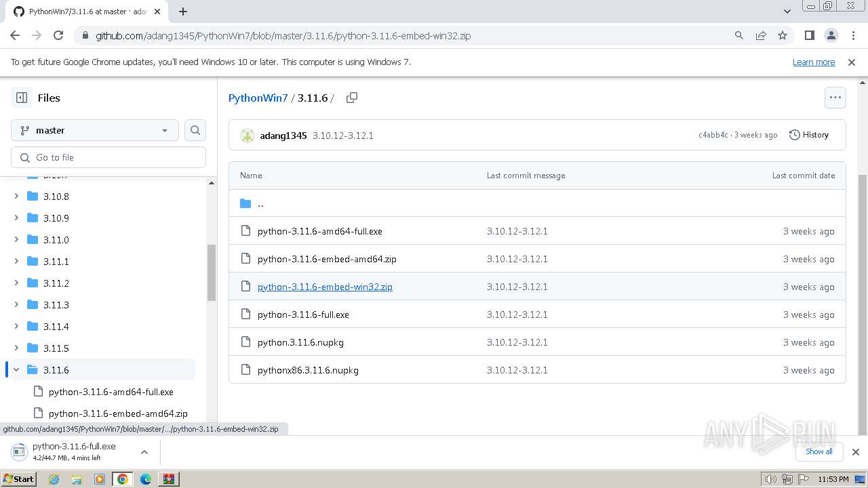Open pythonx86.3.11.6.nupkg file link
The height and width of the screenshot is (488, 868).
tap(308, 370)
